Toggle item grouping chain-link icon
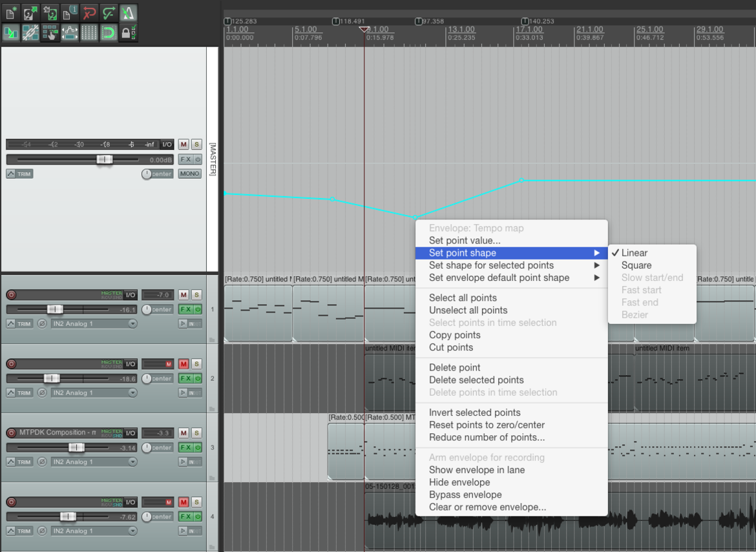 coord(30,33)
